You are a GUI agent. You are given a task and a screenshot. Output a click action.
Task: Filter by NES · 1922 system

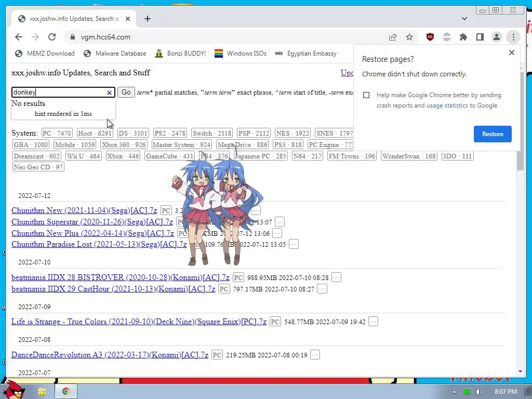click(x=293, y=134)
